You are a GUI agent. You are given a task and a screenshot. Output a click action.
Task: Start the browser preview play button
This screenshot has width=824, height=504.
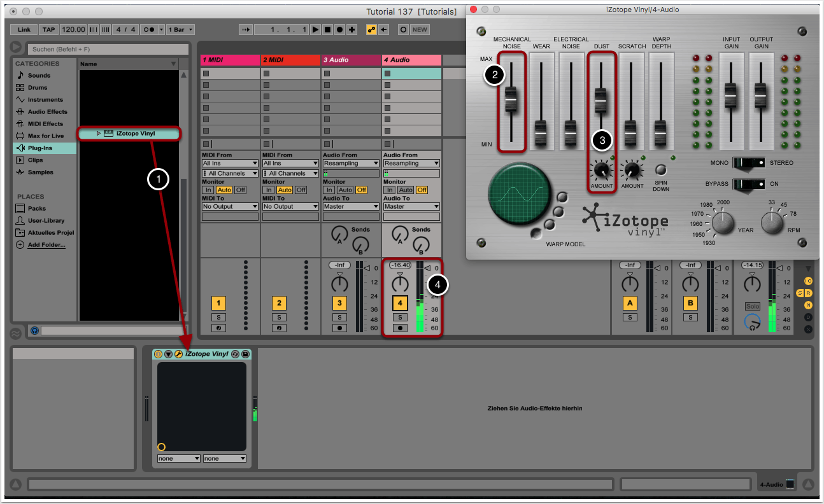tap(34, 331)
